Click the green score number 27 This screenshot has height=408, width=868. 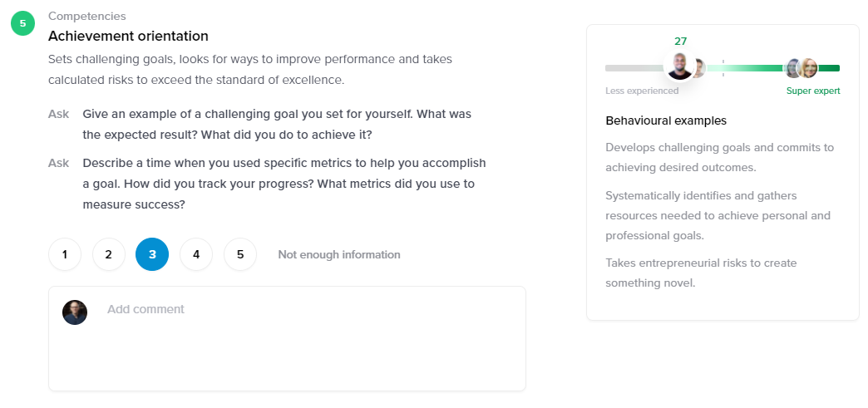coord(680,41)
